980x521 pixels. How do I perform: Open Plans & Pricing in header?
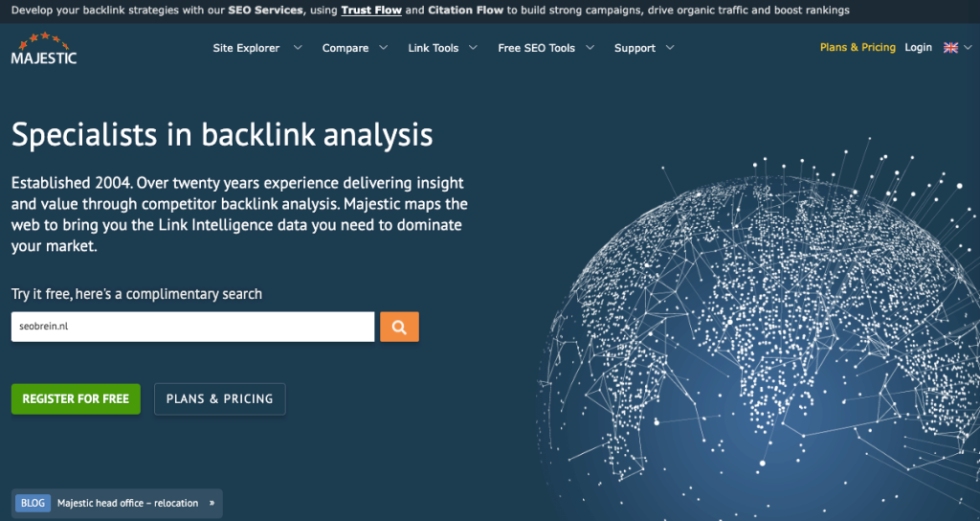857,48
